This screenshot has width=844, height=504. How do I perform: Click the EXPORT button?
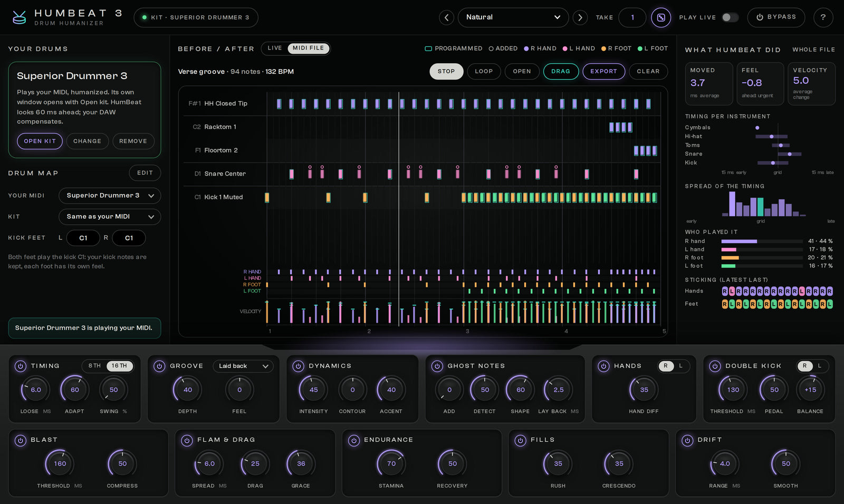pos(603,71)
